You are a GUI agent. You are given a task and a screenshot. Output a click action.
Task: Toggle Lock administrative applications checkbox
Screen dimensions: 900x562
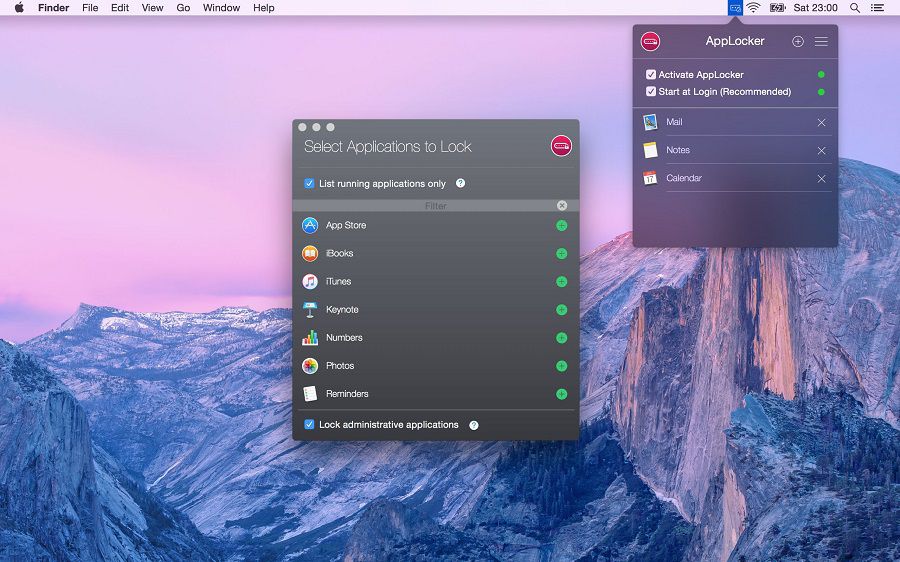[x=309, y=425]
